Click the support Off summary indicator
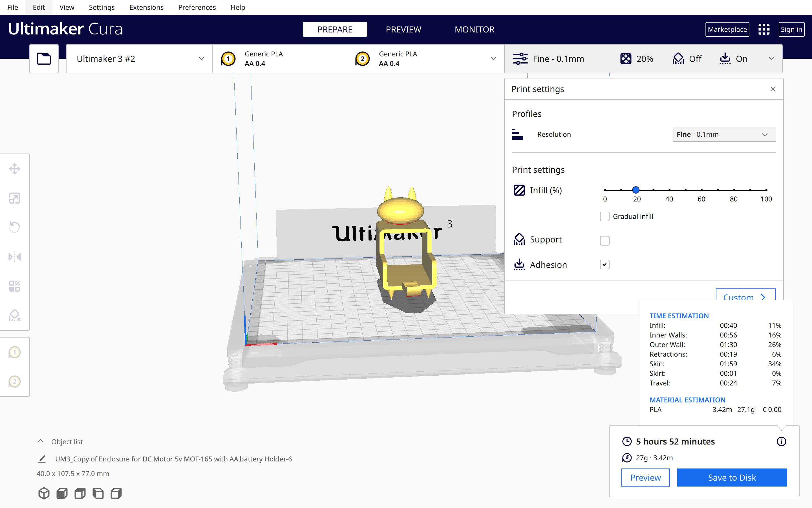The image size is (812, 508). [x=687, y=59]
